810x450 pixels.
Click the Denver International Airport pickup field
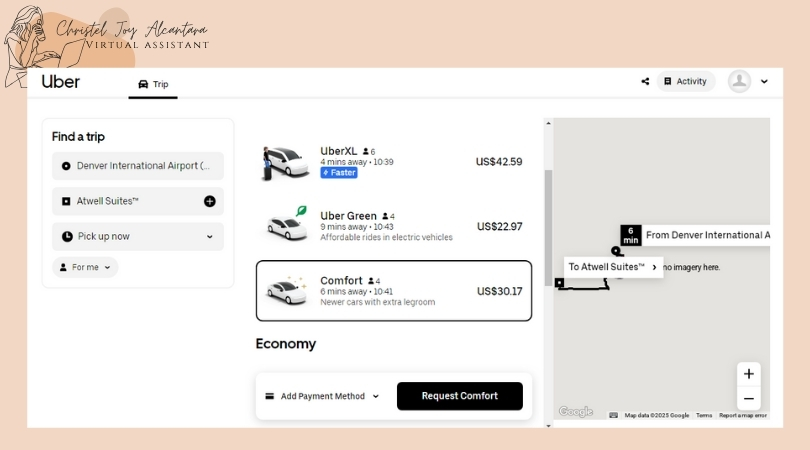pos(138,166)
